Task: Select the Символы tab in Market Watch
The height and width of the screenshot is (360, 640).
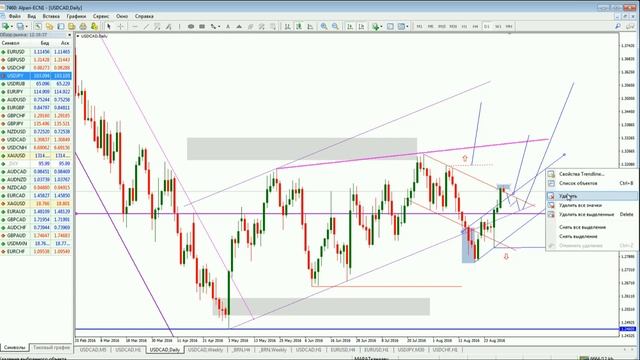Action: (x=14, y=348)
